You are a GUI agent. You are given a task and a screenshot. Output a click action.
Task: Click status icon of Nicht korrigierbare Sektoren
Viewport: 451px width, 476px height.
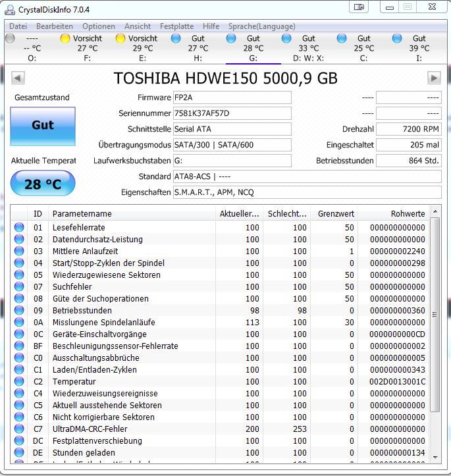pyautogui.click(x=19, y=417)
